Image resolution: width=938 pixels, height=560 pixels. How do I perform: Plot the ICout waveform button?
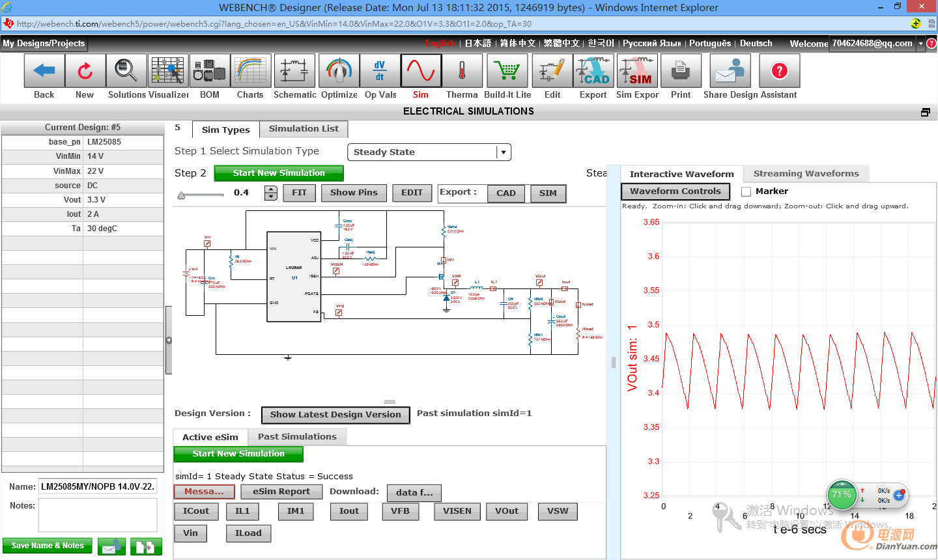coord(196,512)
